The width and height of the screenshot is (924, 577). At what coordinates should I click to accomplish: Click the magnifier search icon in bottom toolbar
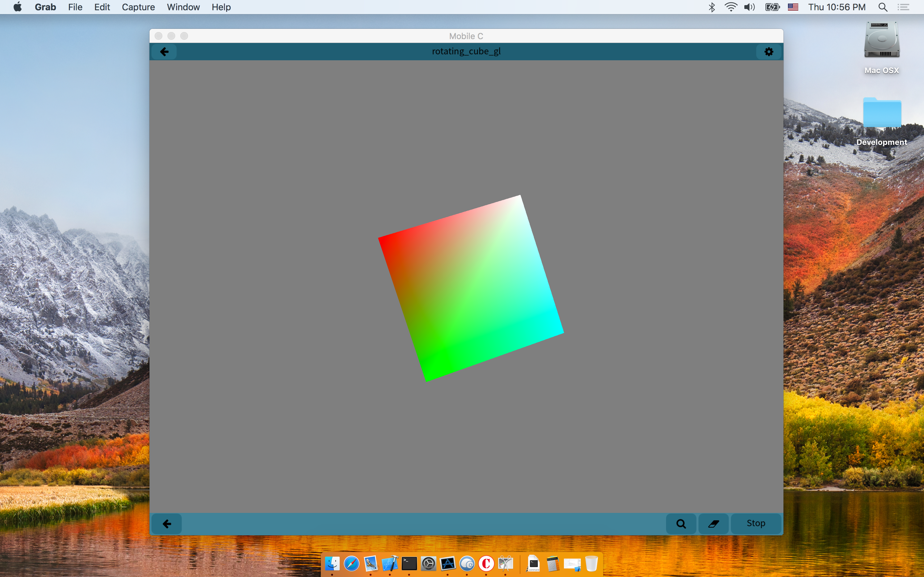point(681,523)
